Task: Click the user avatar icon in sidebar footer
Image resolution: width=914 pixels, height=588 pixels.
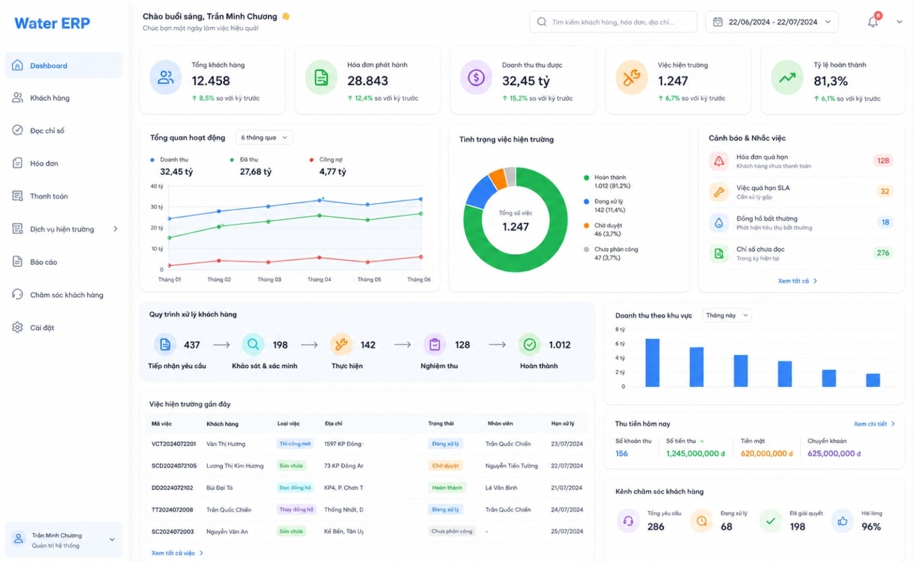Action: (x=19, y=539)
